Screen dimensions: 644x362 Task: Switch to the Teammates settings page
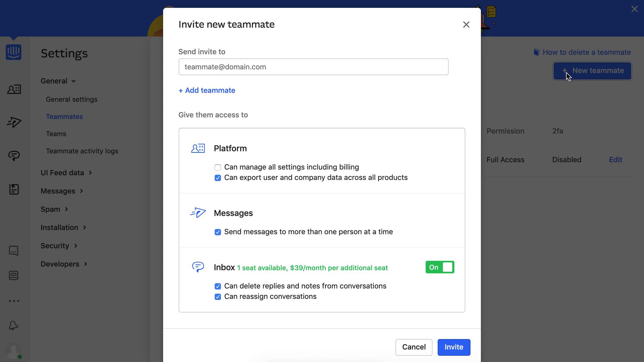(64, 117)
